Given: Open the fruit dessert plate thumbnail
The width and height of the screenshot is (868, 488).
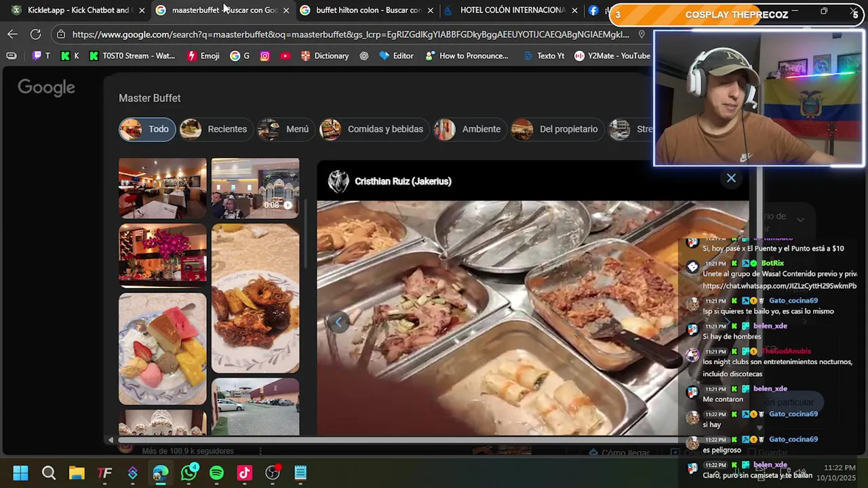Looking at the screenshot, I should (x=163, y=348).
